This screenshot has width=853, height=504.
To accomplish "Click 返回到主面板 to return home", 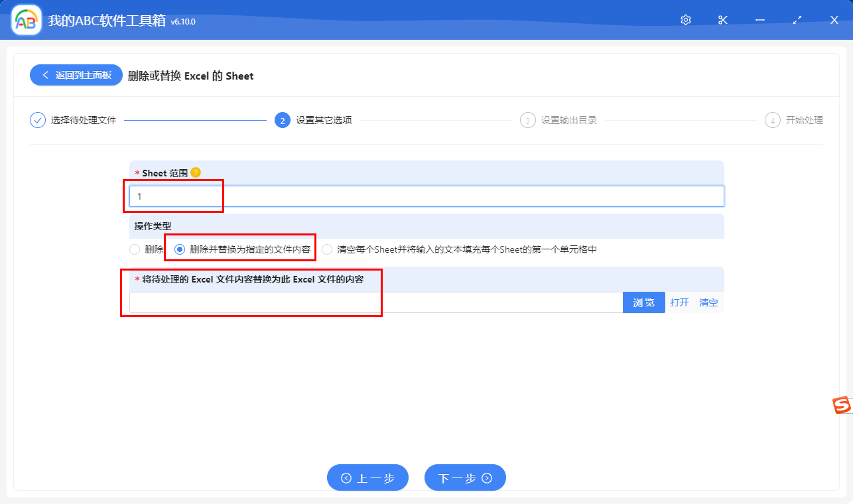I will pyautogui.click(x=75, y=75).
